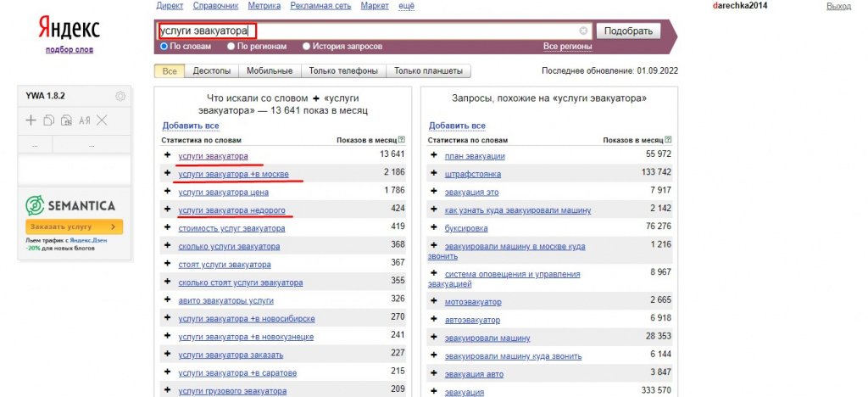Click plus icon beside 'штрафстоянка'
Image resolution: width=868 pixels, height=397 pixels.
[x=434, y=174]
